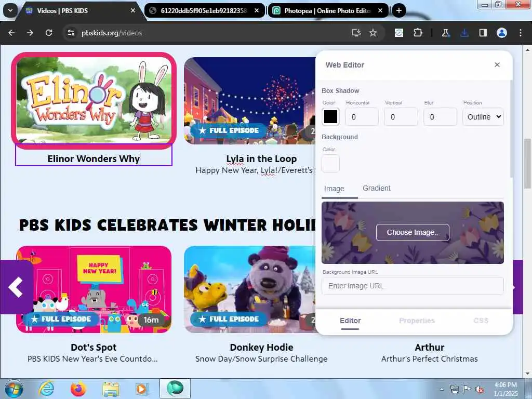Image resolution: width=532 pixels, height=399 pixels.
Task: Click the taskbar clock showing 4:06 PM
Action: 506,389
